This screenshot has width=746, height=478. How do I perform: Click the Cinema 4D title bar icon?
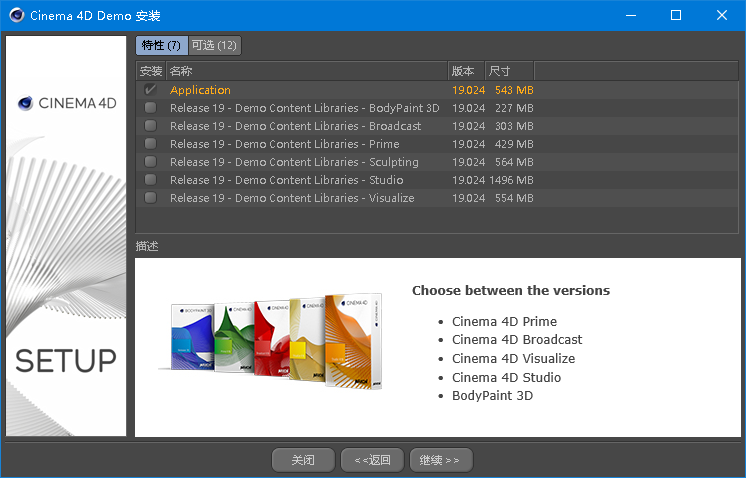point(17,15)
